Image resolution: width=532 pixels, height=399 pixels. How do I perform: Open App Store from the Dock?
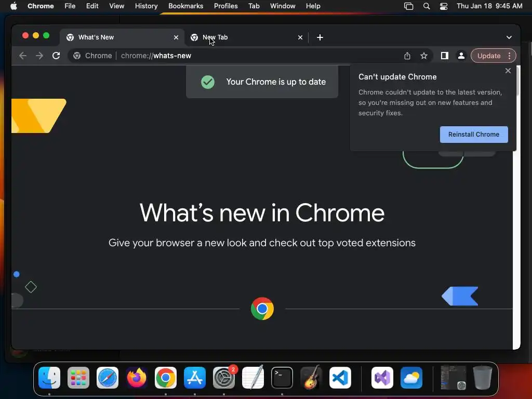[x=195, y=378]
